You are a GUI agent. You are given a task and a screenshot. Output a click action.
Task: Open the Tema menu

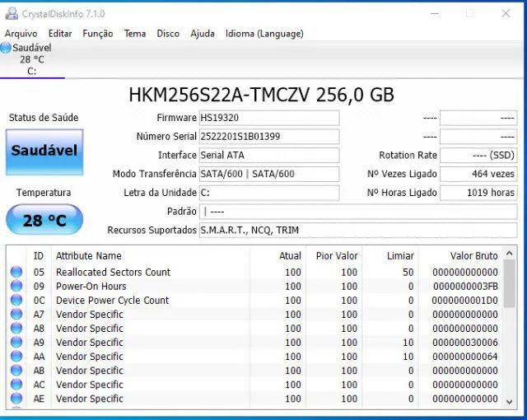(135, 34)
